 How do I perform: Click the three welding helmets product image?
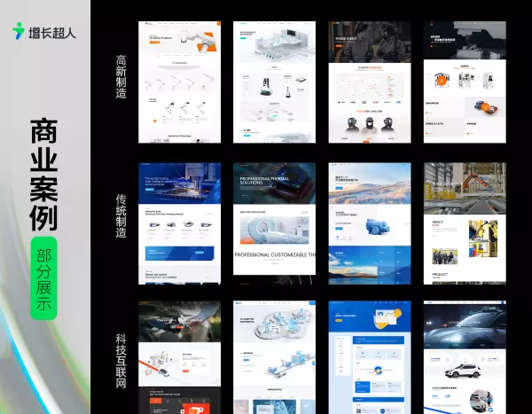(370, 125)
